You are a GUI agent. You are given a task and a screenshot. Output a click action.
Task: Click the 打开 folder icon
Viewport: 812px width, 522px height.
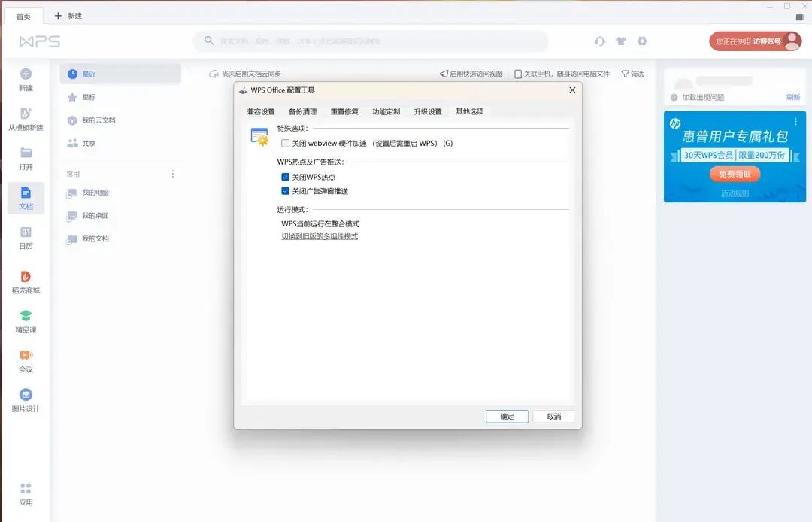[x=26, y=153]
